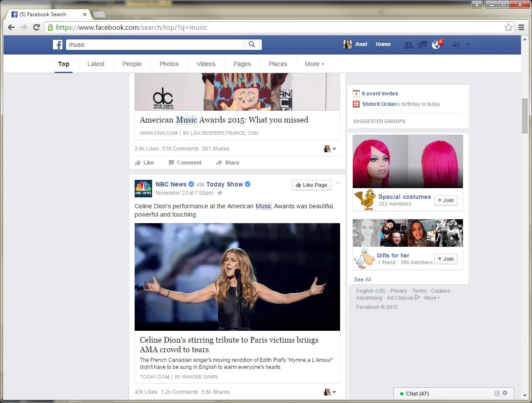The width and height of the screenshot is (532, 403).
Task: View notifications via the globe icon
Action: [436, 45]
